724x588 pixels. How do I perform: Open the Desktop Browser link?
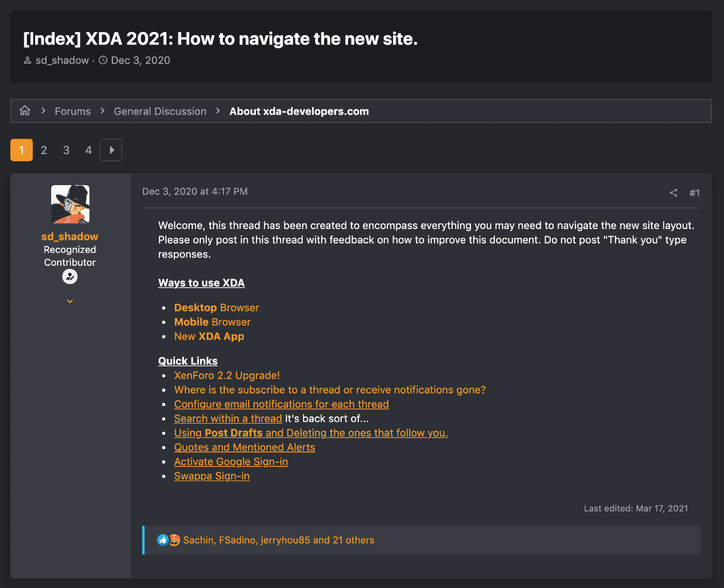(216, 308)
